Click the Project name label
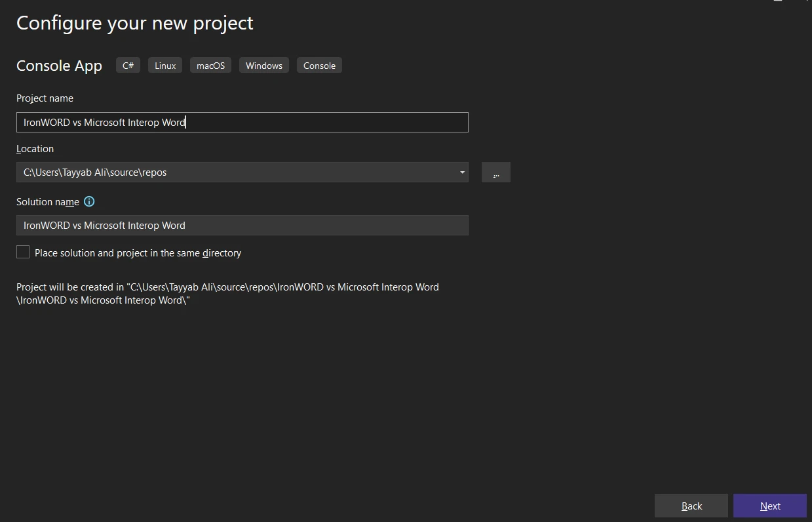812x522 pixels. tap(45, 98)
